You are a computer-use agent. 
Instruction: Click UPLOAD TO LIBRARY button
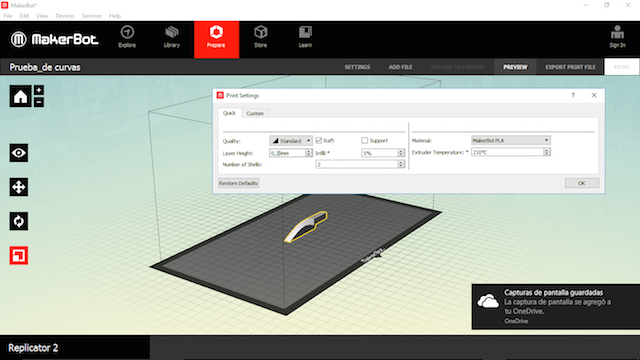[x=458, y=67]
